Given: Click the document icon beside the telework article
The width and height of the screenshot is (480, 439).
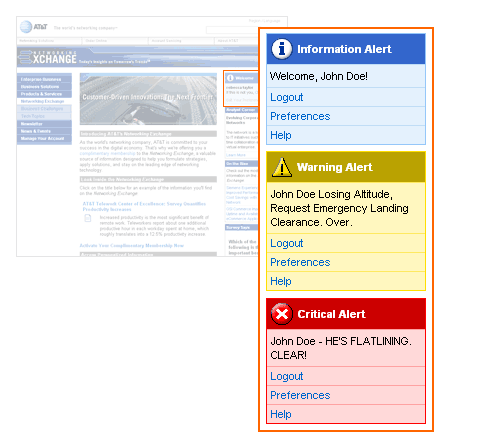Looking at the screenshot, I should pos(88,218).
